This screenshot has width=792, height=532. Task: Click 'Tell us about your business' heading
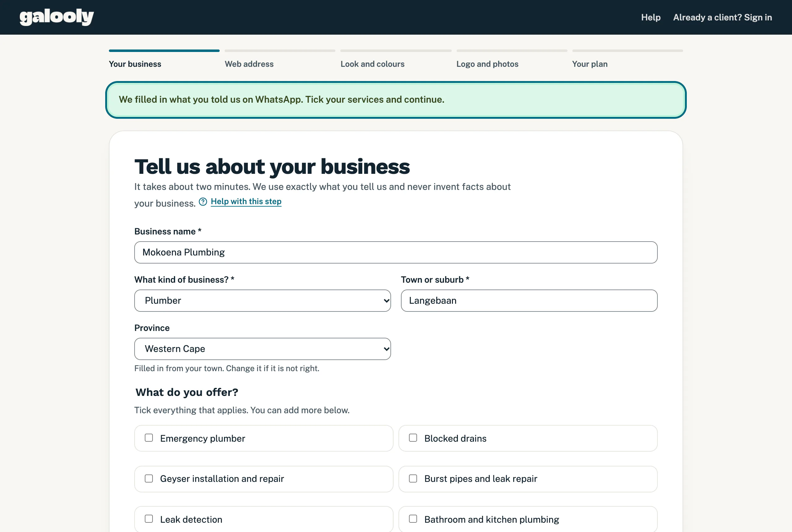(x=272, y=167)
